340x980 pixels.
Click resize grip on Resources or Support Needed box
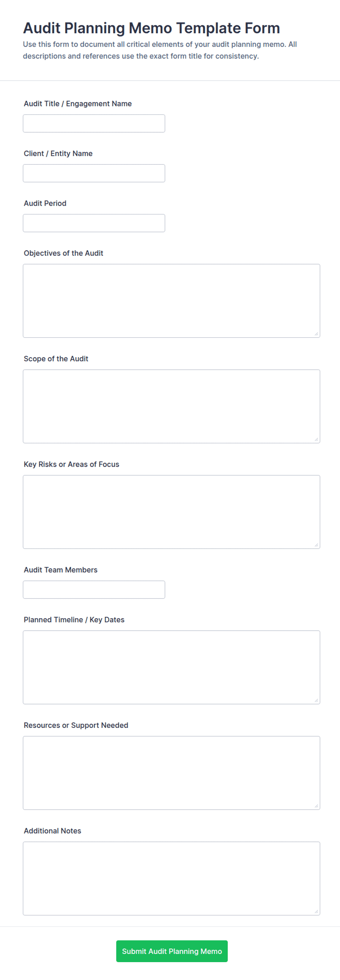click(x=316, y=806)
